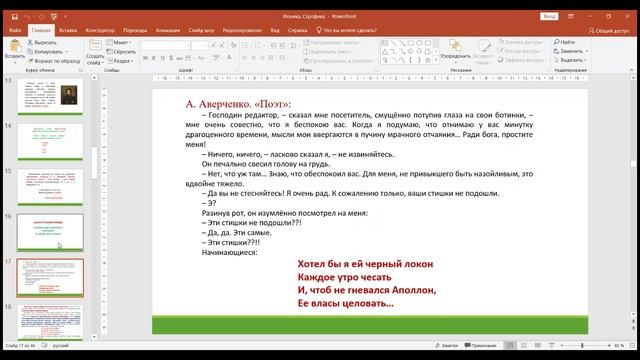
Task: Select the star shape in shapes gallery
Action: click(427, 60)
